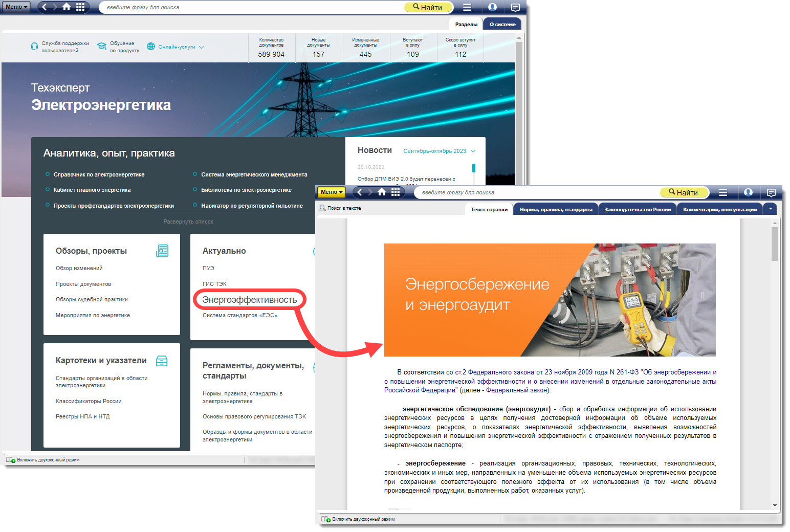Open the chat message icon in the back window
Viewport: 790px width, 532px height.
tap(515, 7)
